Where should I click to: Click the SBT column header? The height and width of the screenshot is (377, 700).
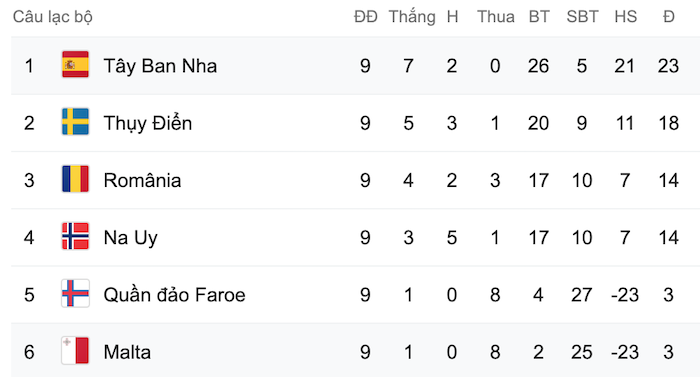[x=582, y=17]
